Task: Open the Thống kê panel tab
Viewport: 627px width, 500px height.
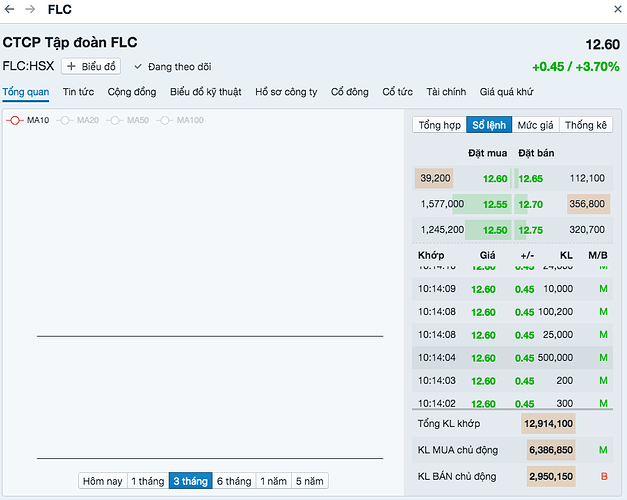Action: [586, 125]
